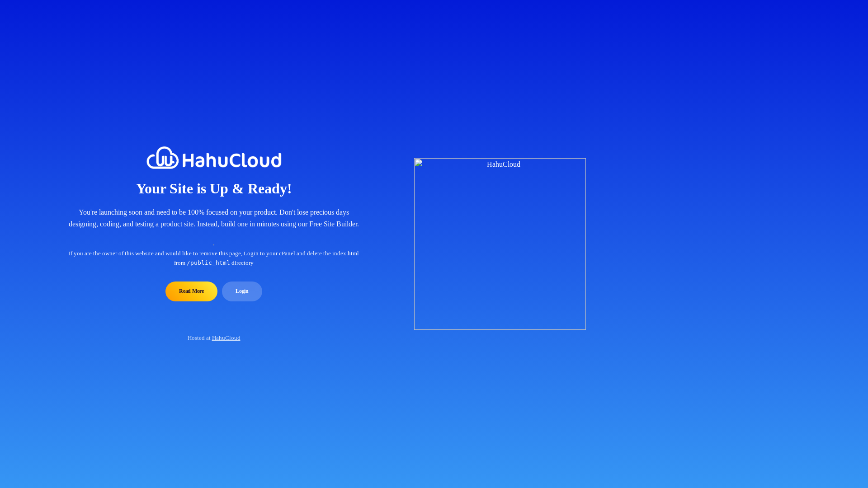Click the HahuCloud logo image
This screenshot has height=488, width=868.
point(214,158)
